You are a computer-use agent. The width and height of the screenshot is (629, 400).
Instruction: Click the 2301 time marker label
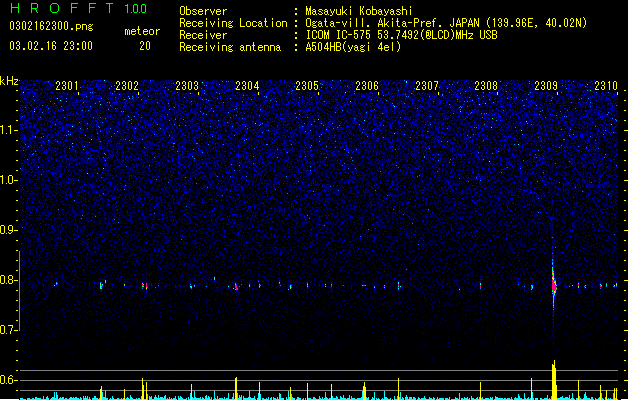[67, 86]
